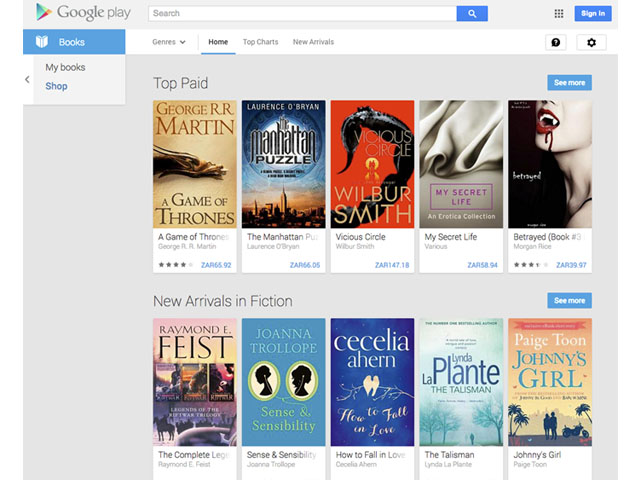Click star rating of Betrayed

point(531,265)
